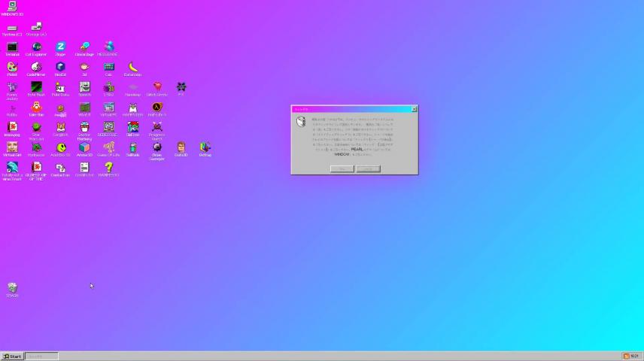This screenshot has height=361, width=644.
Task: Open the OLDEST GIF document icon
Action: [x=36, y=171]
